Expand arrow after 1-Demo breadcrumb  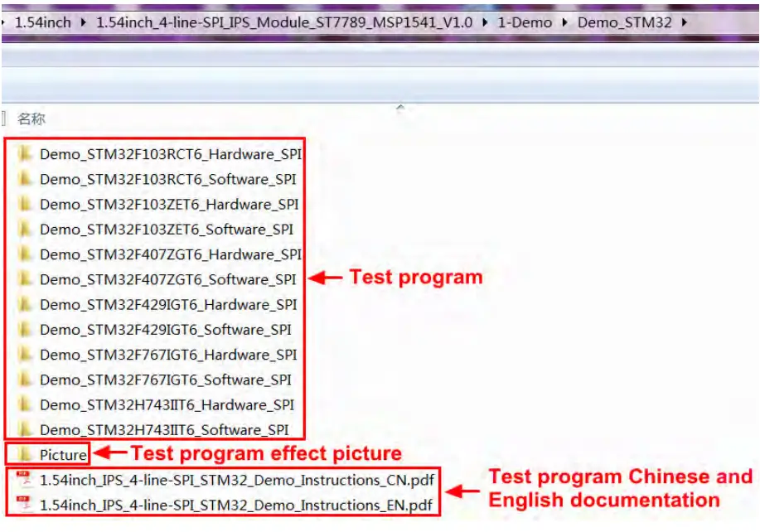click(564, 22)
